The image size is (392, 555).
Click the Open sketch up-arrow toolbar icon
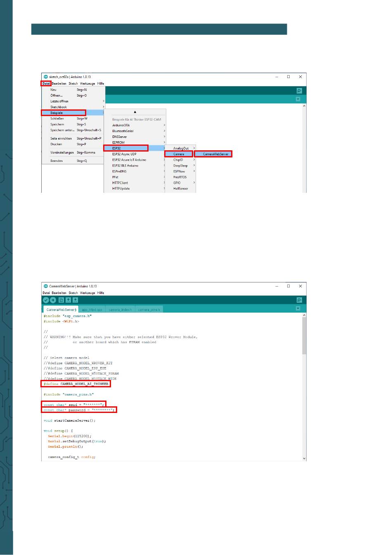coord(68,300)
